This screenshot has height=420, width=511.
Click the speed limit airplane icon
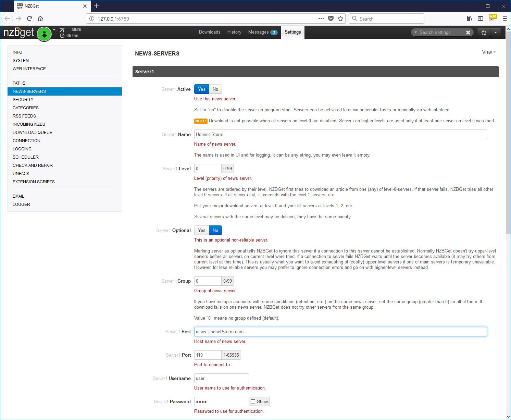(62, 30)
